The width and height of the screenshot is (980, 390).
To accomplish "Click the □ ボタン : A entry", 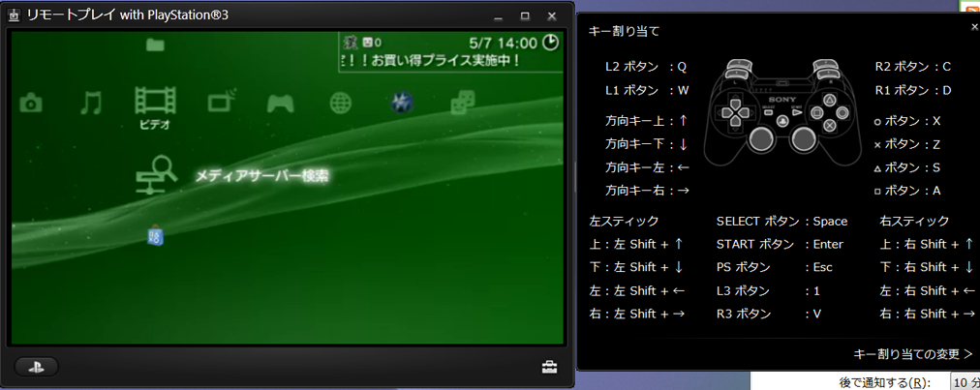I will [x=907, y=191].
